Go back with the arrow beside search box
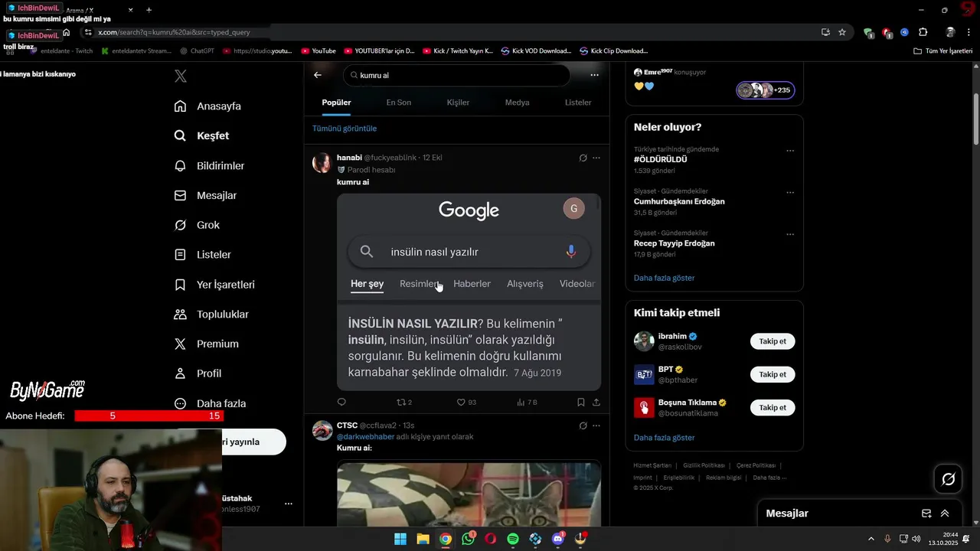This screenshot has height=551, width=980. (x=318, y=75)
